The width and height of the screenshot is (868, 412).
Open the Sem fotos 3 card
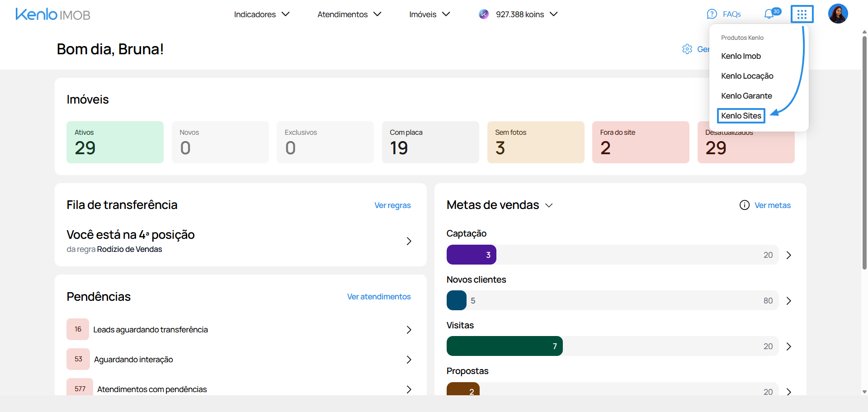pyautogui.click(x=536, y=142)
